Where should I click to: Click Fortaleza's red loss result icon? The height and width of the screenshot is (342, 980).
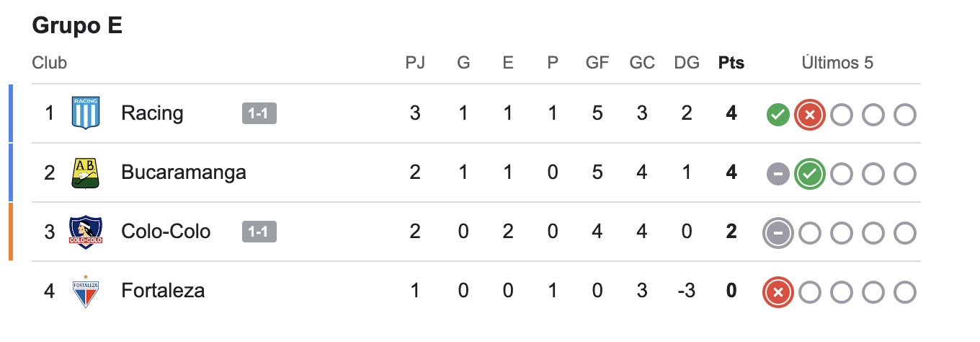[778, 291]
